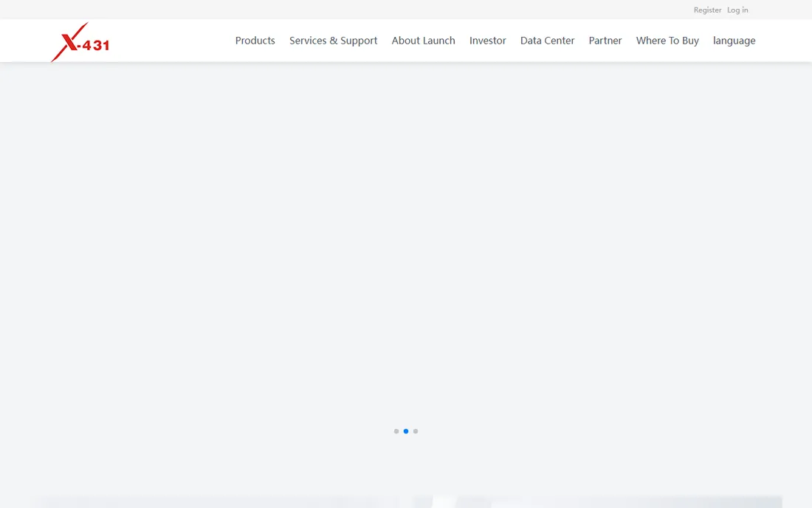Click the Register link
Viewport: 812px width, 508px height.
pyautogui.click(x=707, y=10)
